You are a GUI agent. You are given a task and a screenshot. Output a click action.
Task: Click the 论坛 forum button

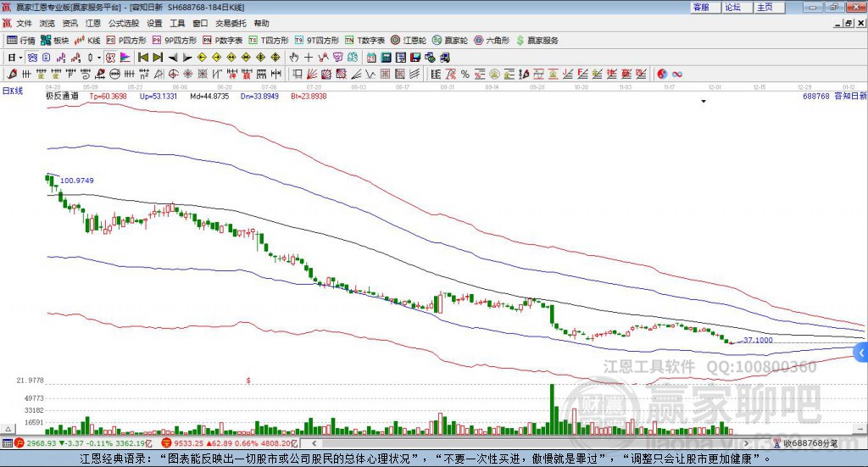pos(737,7)
